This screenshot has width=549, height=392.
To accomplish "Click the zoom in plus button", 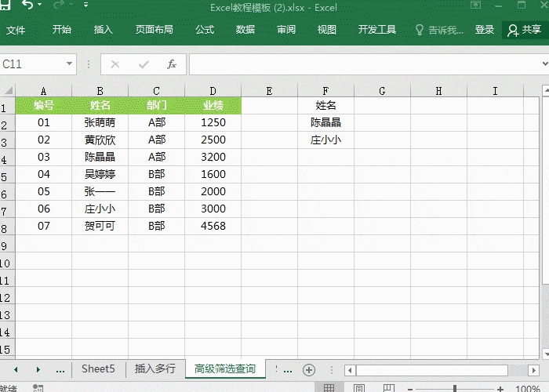I will pos(500,389).
